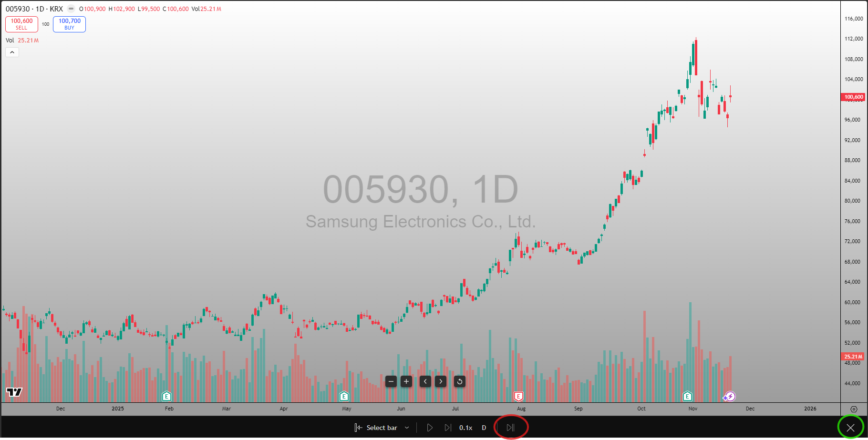
Task: Change the 0.1x replay speed
Action: pyautogui.click(x=465, y=428)
